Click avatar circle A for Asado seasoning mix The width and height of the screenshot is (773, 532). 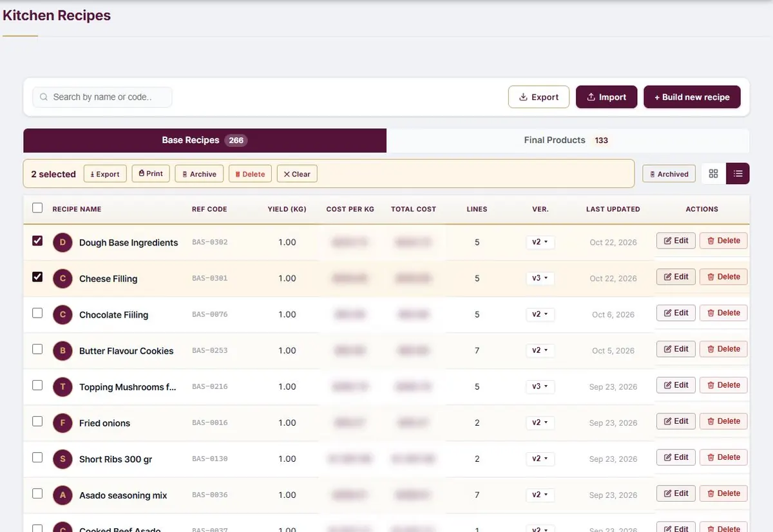click(62, 495)
